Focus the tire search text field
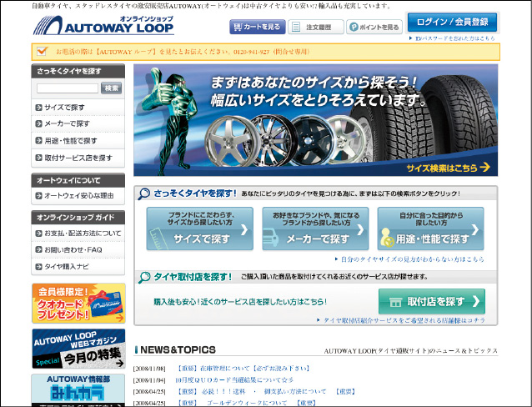Screen dimensions: 532x407 coord(68,88)
